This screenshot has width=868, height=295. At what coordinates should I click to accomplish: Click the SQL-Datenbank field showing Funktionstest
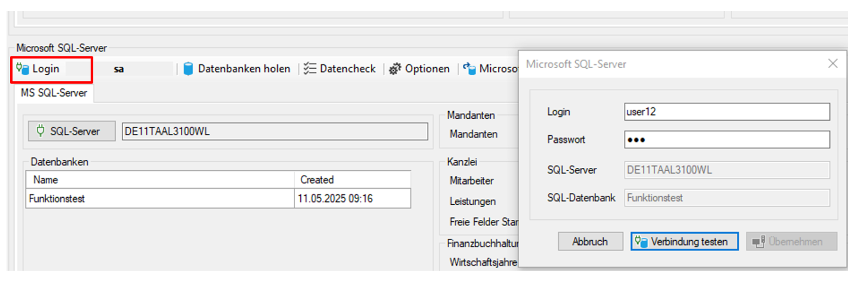727,198
